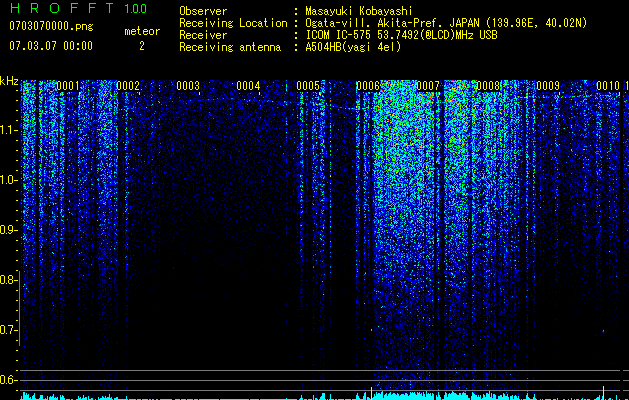Click the location text Ogata-vill. Akita-Pref. JAPAN
The image size is (629, 400).
[394, 23]
